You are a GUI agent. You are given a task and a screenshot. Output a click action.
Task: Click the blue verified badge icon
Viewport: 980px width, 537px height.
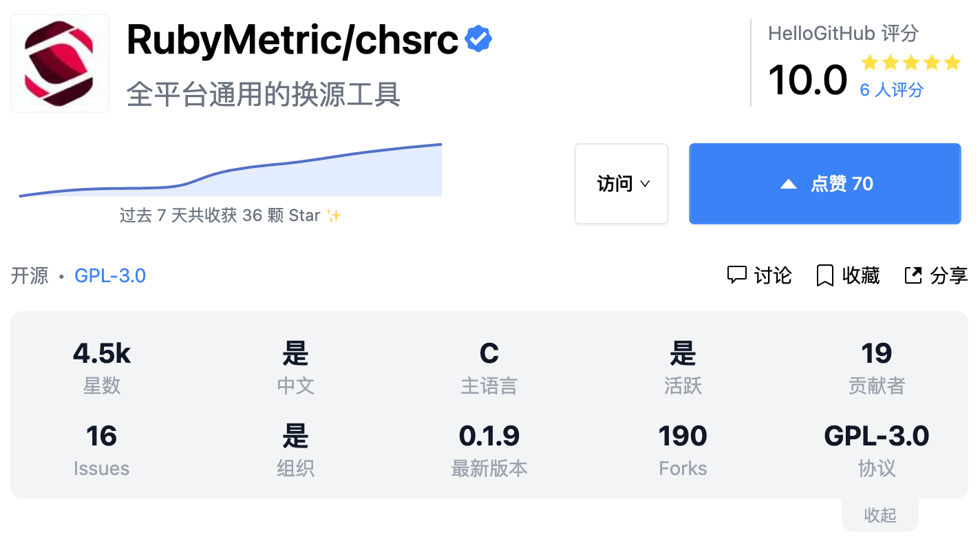coord(478,39)
